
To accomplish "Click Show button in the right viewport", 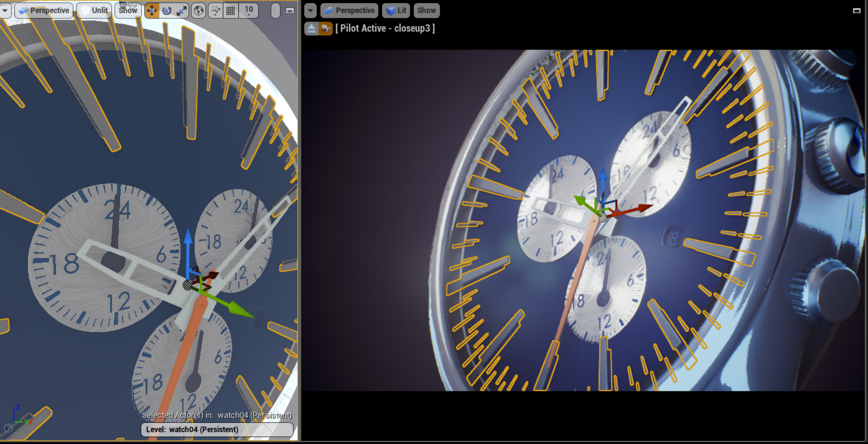I will pos(427,11).
